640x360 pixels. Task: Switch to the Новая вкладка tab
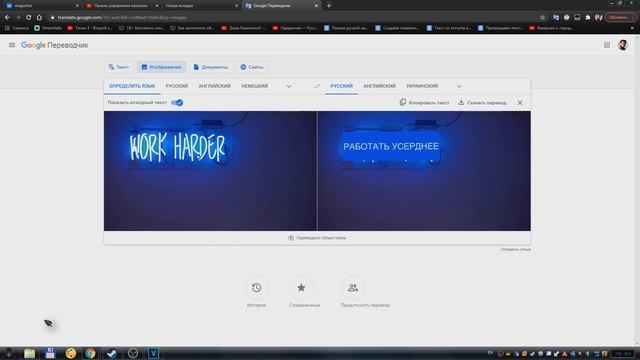pyautogui.click(x=200, y=6)
